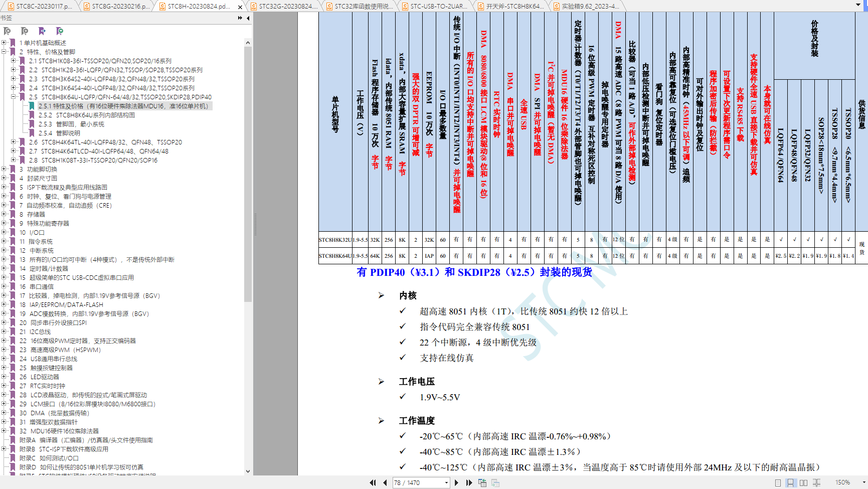Open bookmark 2.5.2 STC8H8K64U系列内部结构图

[x=86, y=115]
